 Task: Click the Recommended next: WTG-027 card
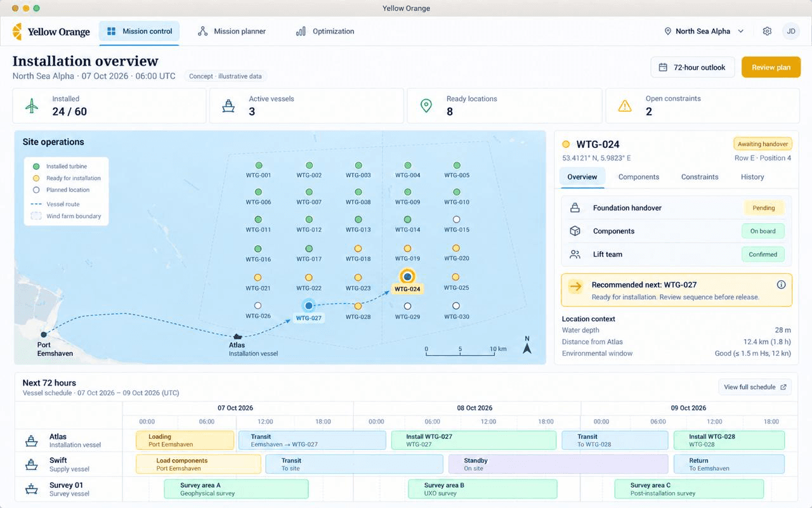point(676,290)
